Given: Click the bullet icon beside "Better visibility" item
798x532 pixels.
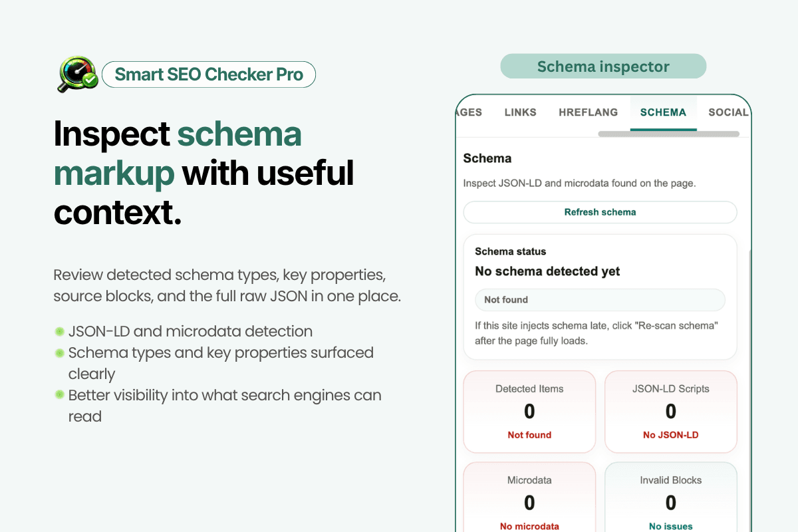Looking at the screenshot, I should [x=61, y=394].
